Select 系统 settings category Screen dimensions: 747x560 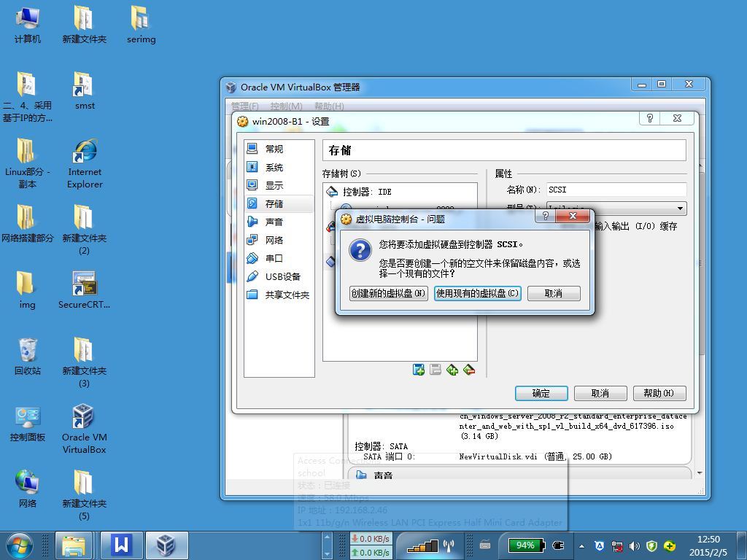point(279,167)
